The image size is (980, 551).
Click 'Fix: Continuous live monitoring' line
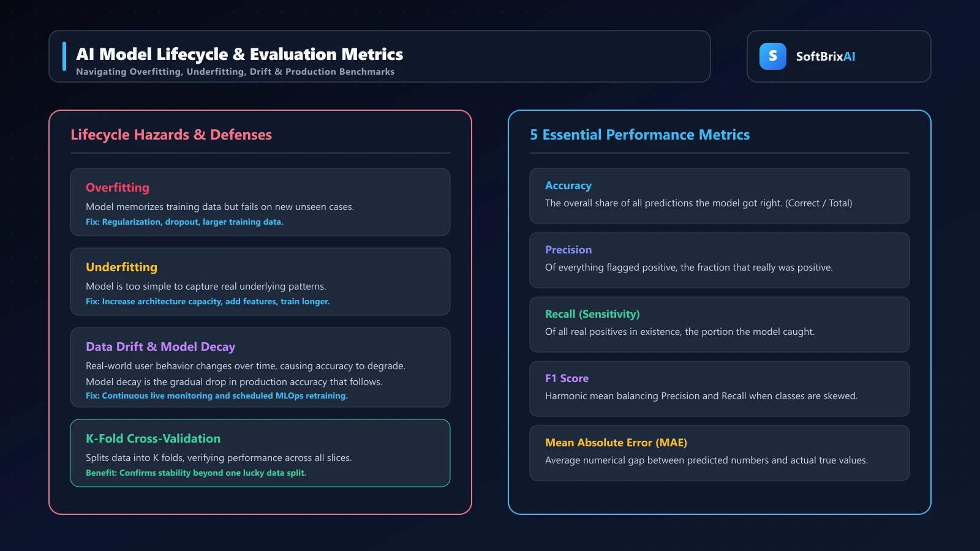217,395
